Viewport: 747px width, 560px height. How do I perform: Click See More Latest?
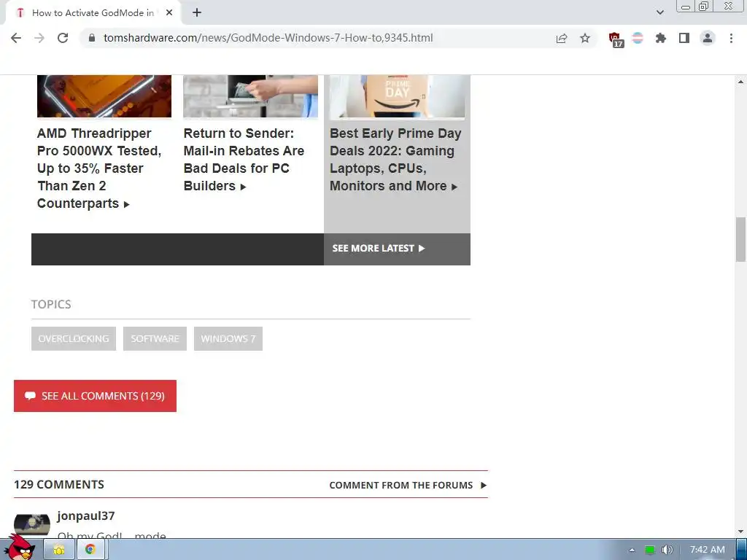tap(379, 249)
